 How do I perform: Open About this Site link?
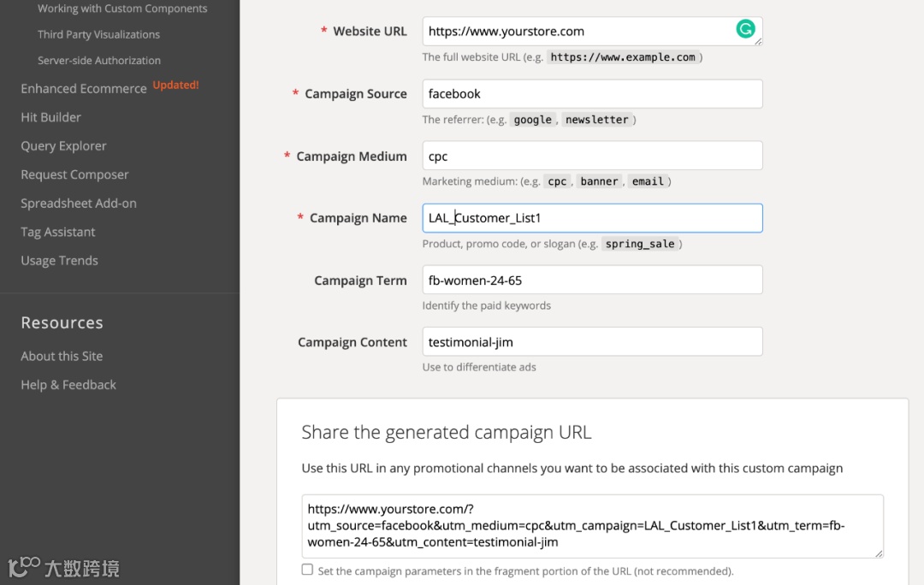coord(62,356)
